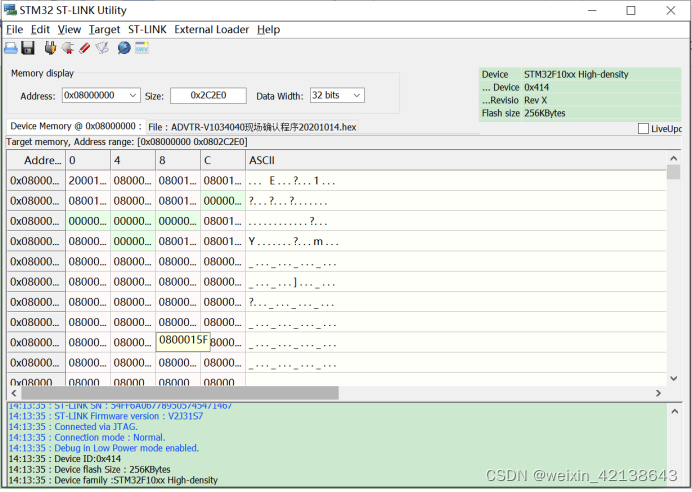692x492 pixels.
Task: Open the Edit menu
Action: [40, 30]
